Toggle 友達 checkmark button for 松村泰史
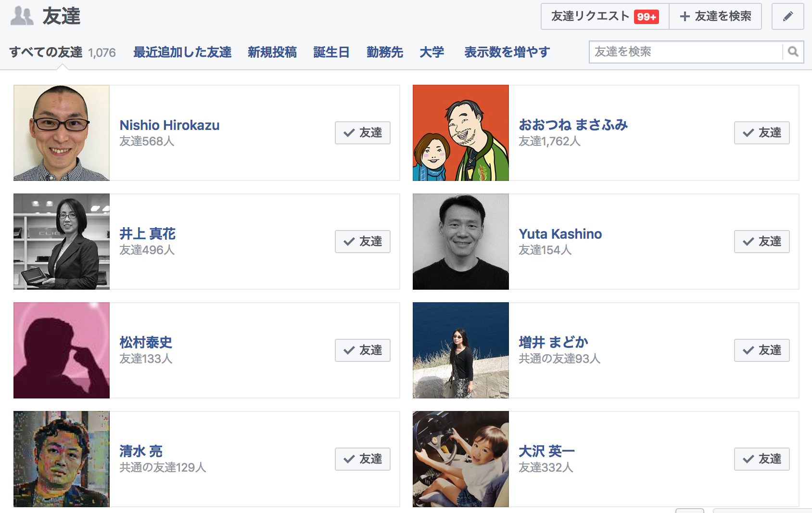Image resolution: width=812 pixels, height=513 pixels. coord(363,350)
